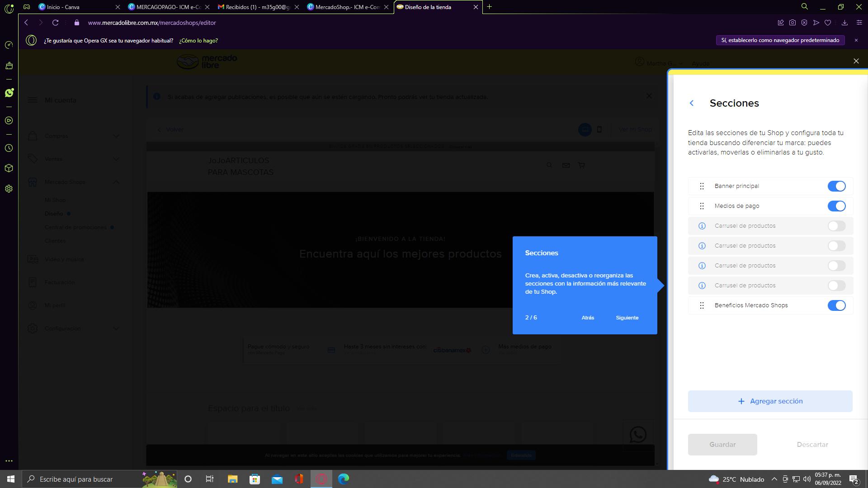Screen dimensions: 868x488
Task: Open Opera GX sidebar settings gear
Action: point(9,189)
